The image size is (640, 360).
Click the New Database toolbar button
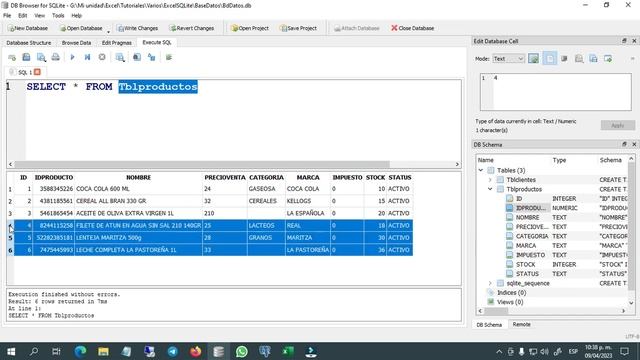28,28
